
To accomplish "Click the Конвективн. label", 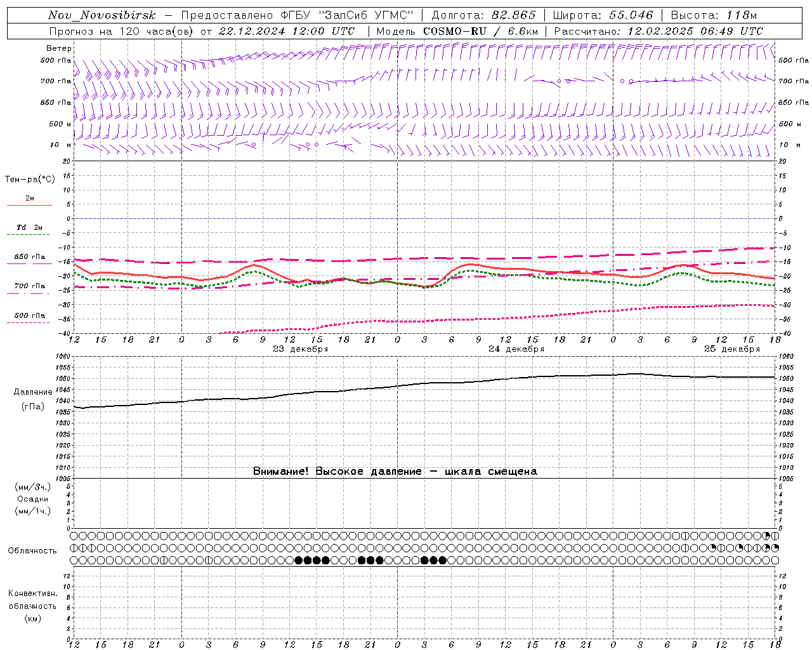I will click(x=32, y=594).
